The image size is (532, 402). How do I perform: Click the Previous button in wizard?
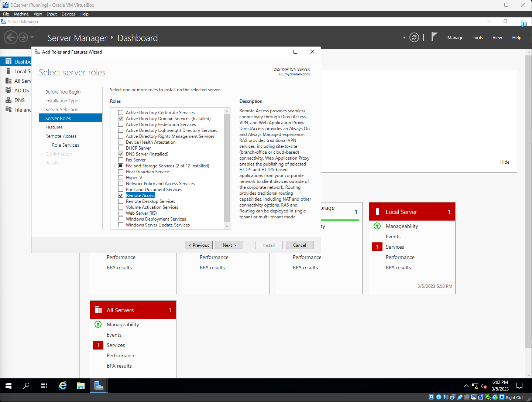(x=199, y=245)
